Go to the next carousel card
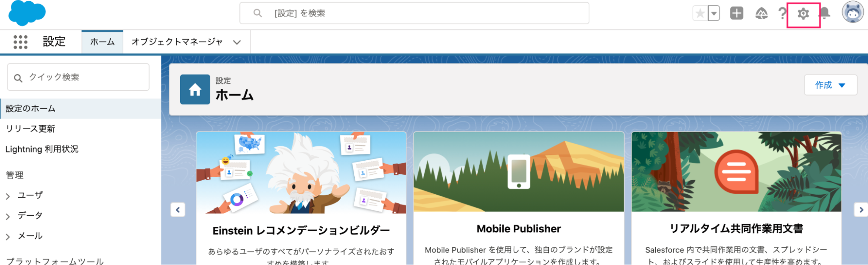This screenshot has height=265, width=868. coord(861,210)
